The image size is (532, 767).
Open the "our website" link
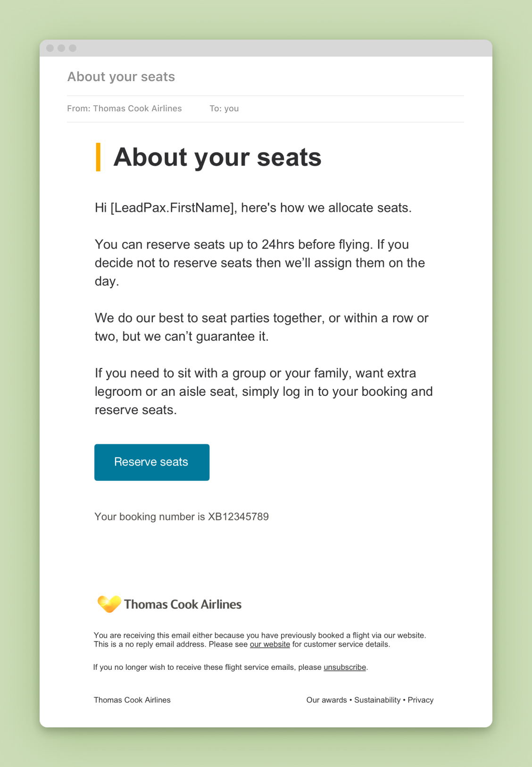point(270,644)
